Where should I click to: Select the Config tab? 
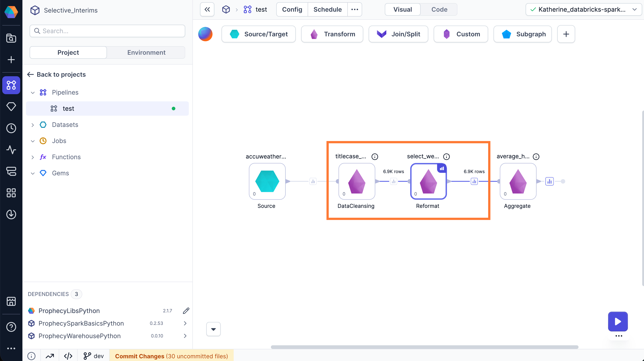(292, 9)
